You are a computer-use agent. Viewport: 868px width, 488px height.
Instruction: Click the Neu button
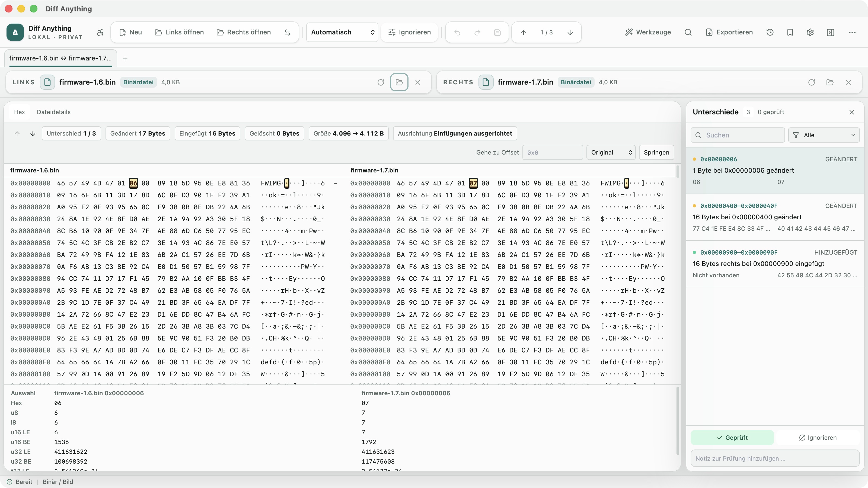point(131,32)
